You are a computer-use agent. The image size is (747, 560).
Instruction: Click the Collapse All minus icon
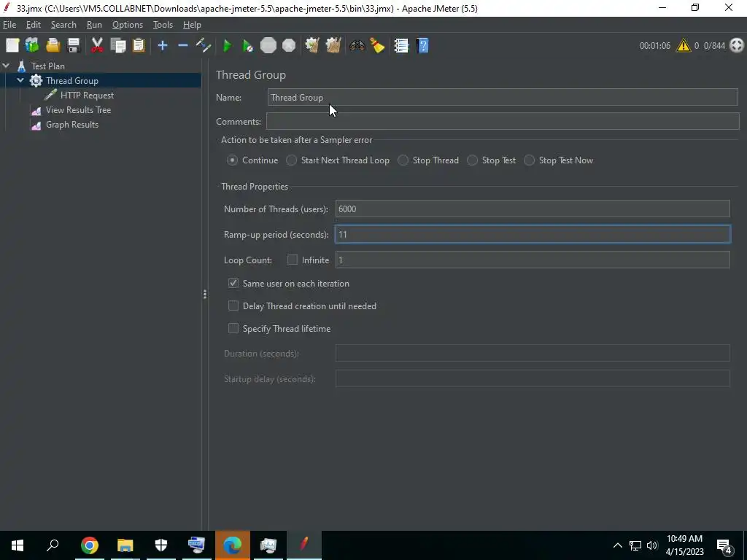click(183, 45)
